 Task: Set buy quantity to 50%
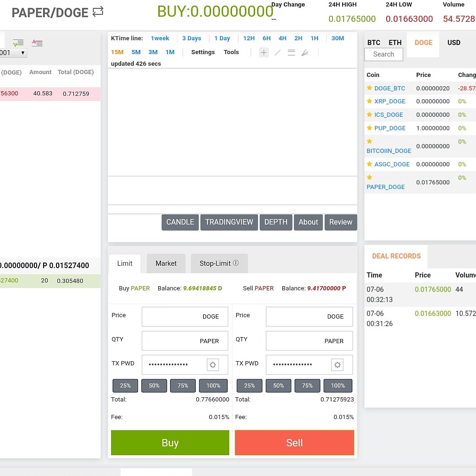[154, 386]
